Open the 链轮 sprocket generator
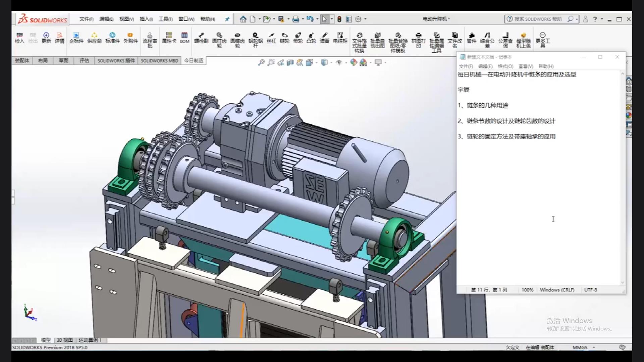Viewport: 644px width, 362px height. (284, 38)
